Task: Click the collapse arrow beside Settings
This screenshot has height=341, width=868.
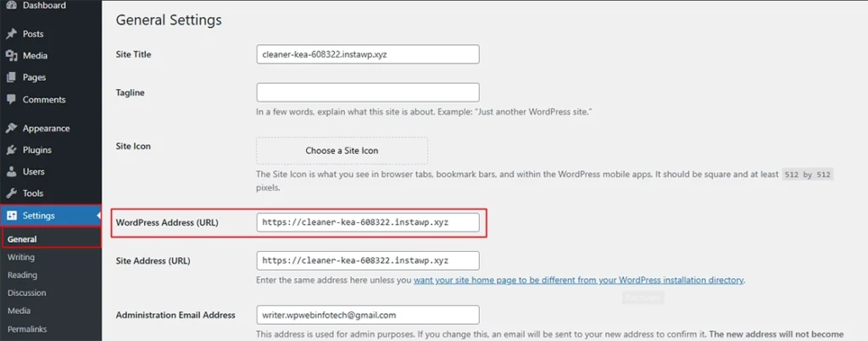Action: [x=98, y=215]
